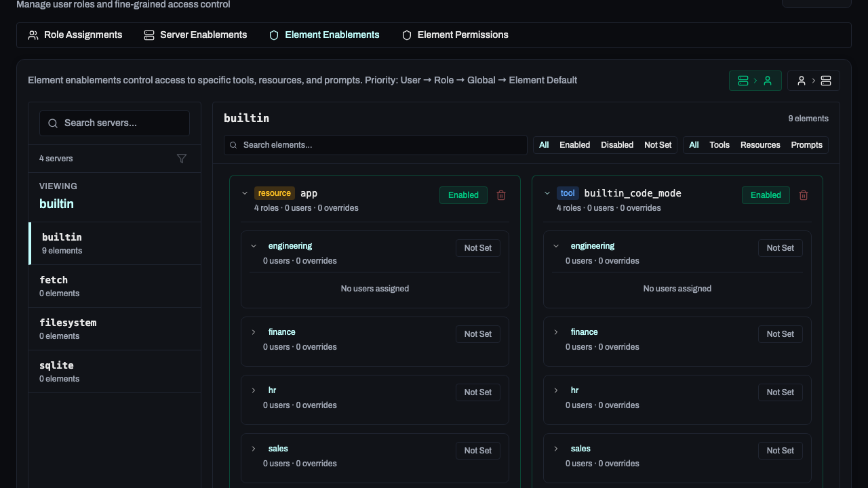
Task: Open the Role Assignments tab
Action: tap(75, 35)
